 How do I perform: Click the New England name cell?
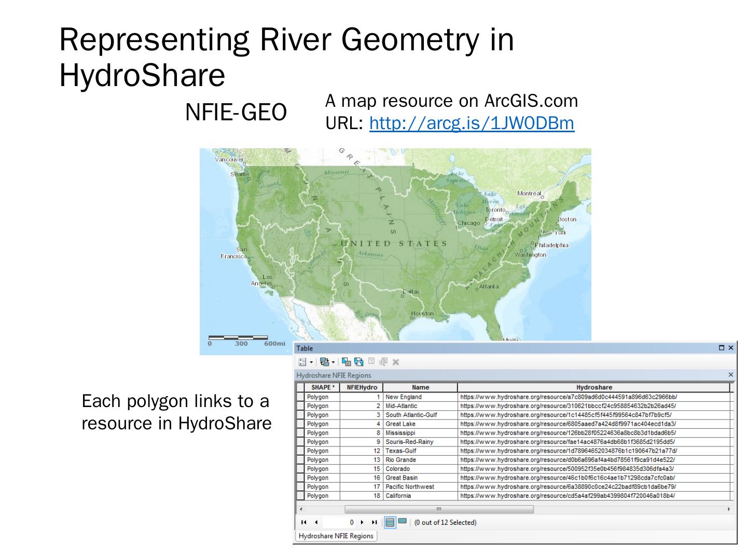(420, 397)
